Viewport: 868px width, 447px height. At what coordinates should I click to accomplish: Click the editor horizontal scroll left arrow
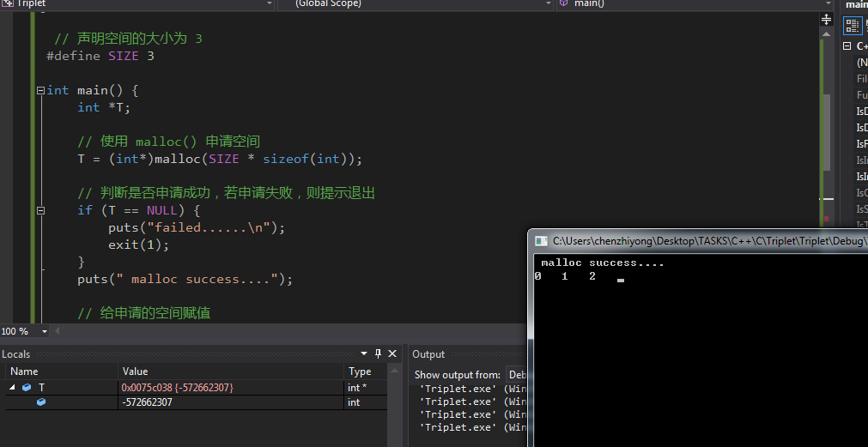pos(57,331)
